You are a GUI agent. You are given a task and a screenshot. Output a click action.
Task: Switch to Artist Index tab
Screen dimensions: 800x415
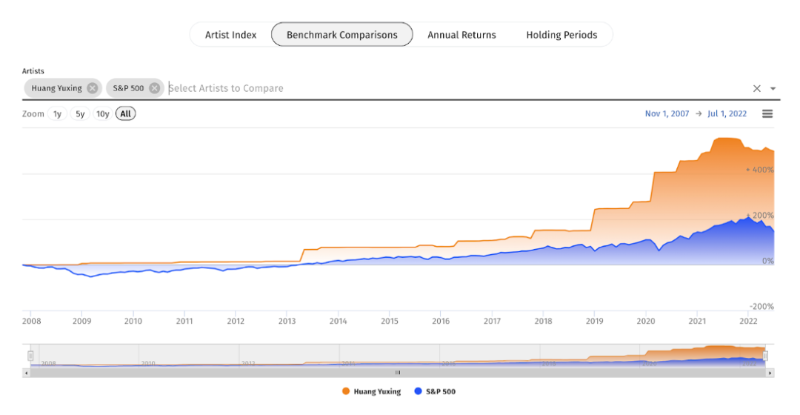click(x=231, y=35)
